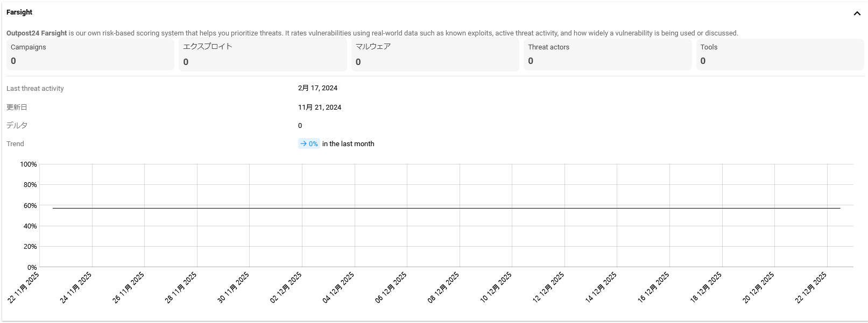Click the 06 12月 2025 axis label
Screen dimensions: 868x323
coord(391,288)
